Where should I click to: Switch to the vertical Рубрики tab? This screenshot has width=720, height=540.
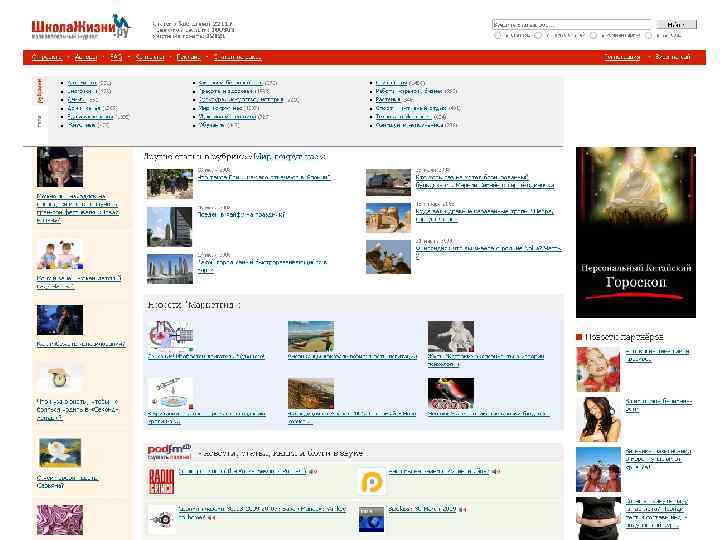[40, 90]
